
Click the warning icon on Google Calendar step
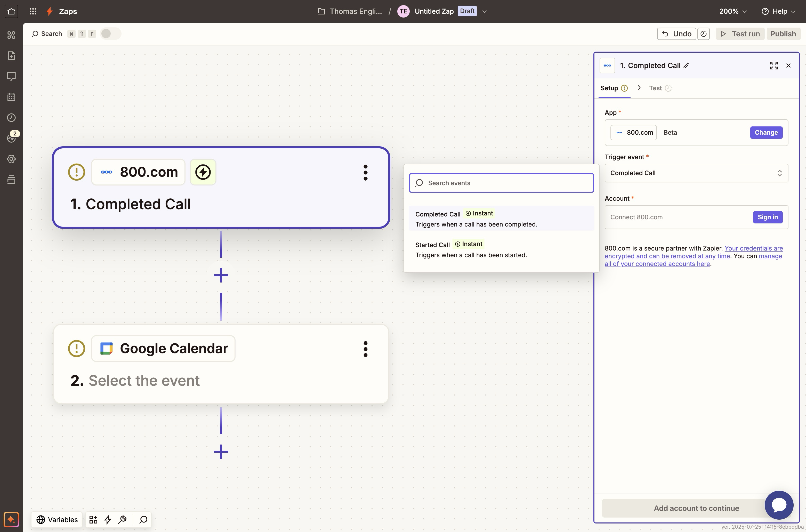coord(76,349)
